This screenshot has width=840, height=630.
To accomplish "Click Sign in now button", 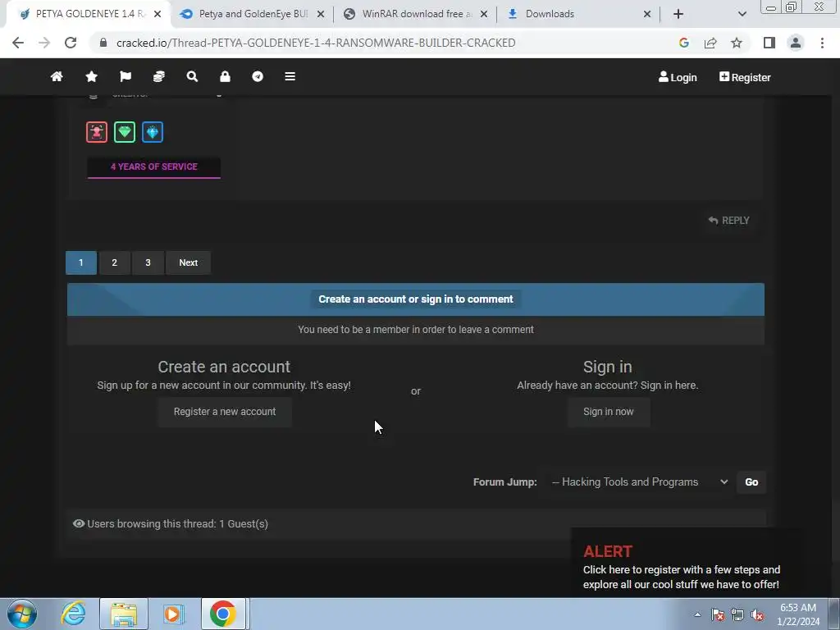I will point(609,412).
